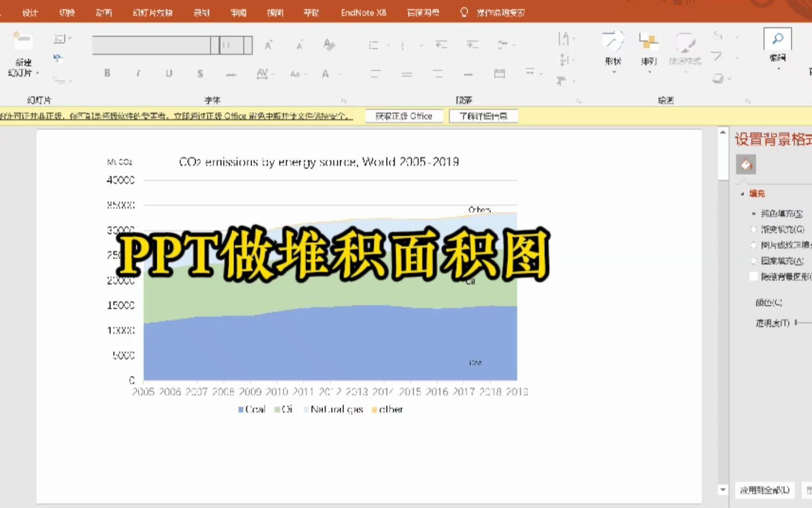Open the font size combo box
This screenshot has height=508, width=812.
click(236, 45)
